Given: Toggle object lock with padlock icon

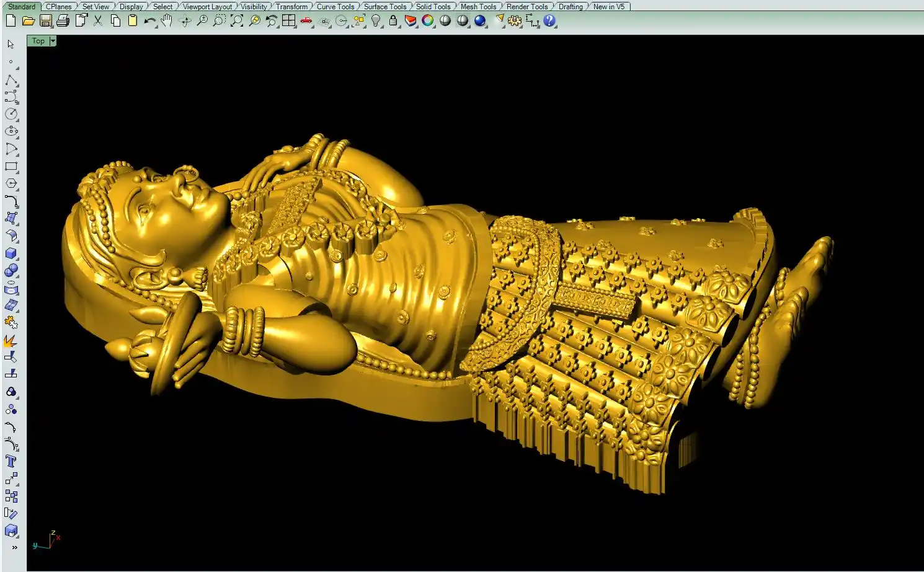Looking at the screenshot, I should pyautogui.click(x=393, y=20).
